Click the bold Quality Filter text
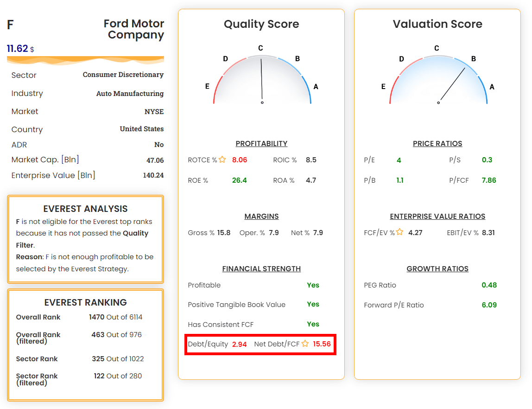The image size is (532, 409). 82,239
